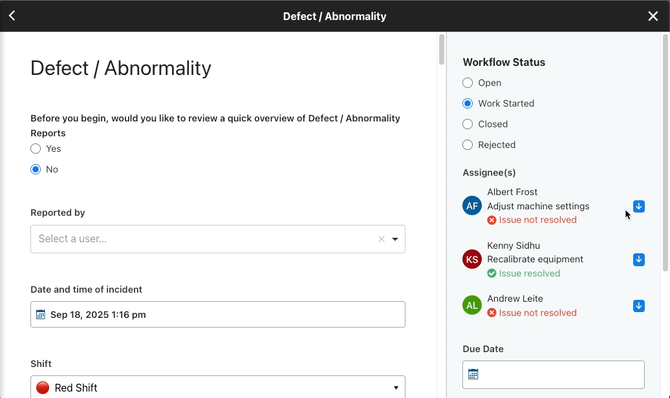Click red error icon for Albert Frost

pyautogui.click(x=492, y=220)
